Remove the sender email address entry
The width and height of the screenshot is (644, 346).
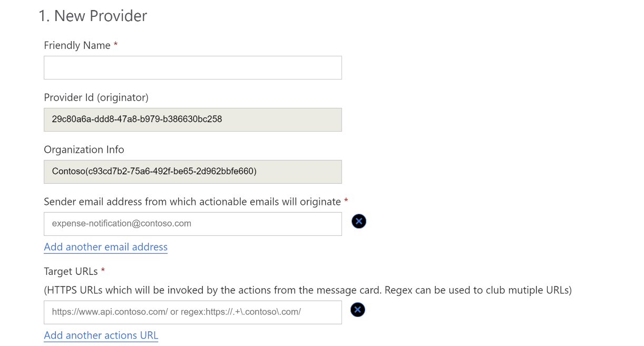click(359, 221)
